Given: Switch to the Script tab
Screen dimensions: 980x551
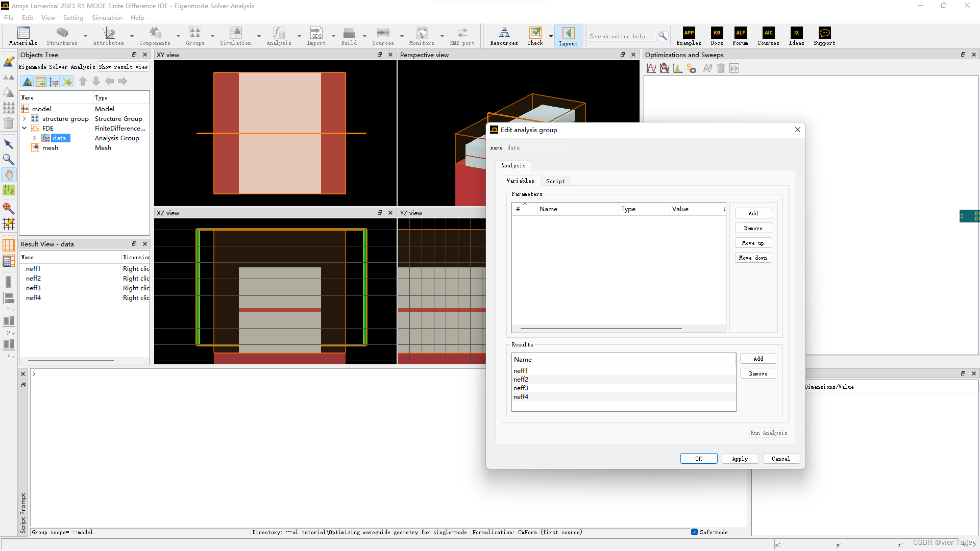Looking at the screenshot, I should (555, 181).
